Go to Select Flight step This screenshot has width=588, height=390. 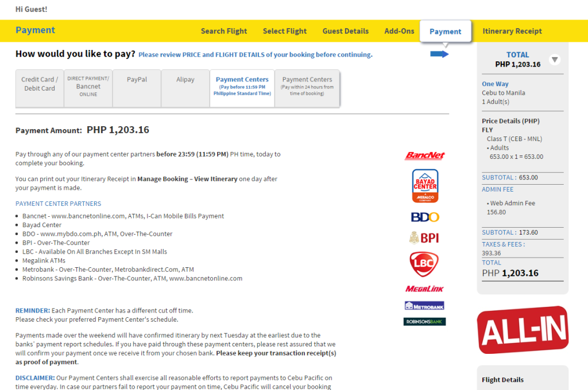[x=285, y=31]
